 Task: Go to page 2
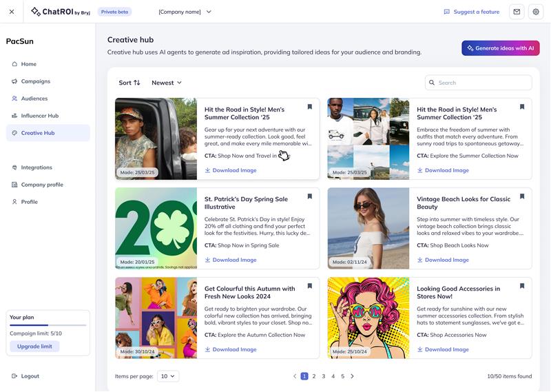point(314,376)
